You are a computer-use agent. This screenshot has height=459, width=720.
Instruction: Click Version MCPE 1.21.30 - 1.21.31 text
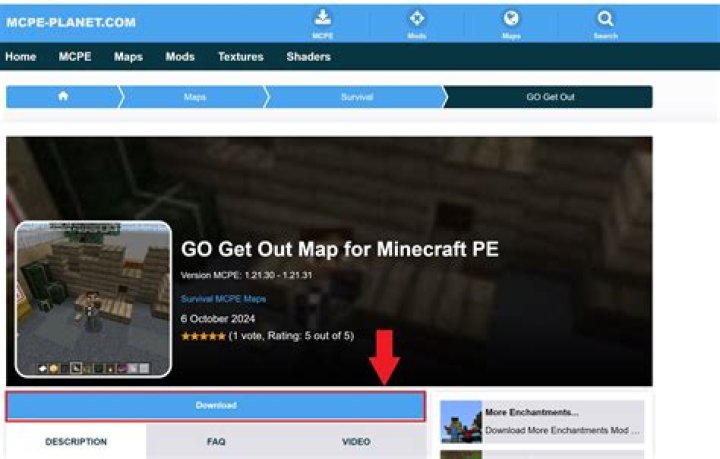tap(247, 275)
